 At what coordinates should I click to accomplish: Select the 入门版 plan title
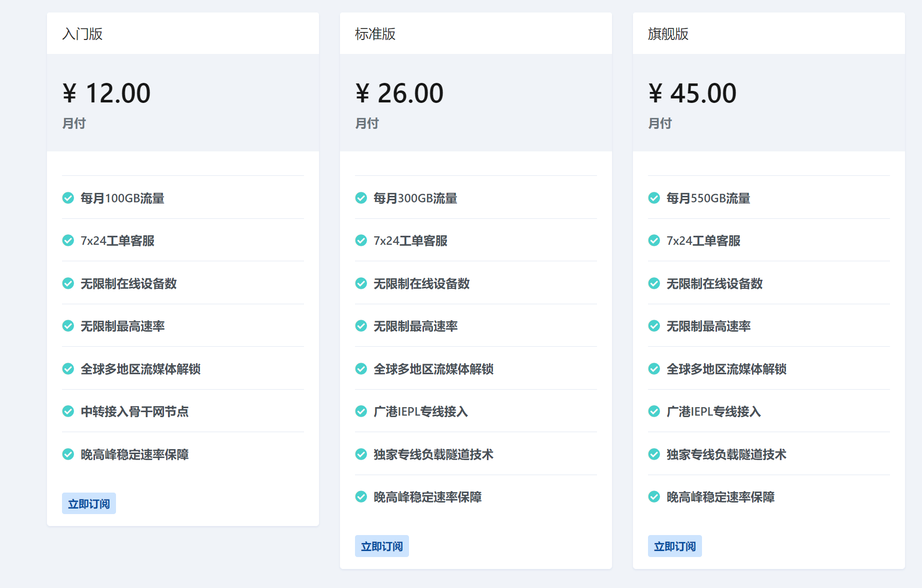click(81, 34)
